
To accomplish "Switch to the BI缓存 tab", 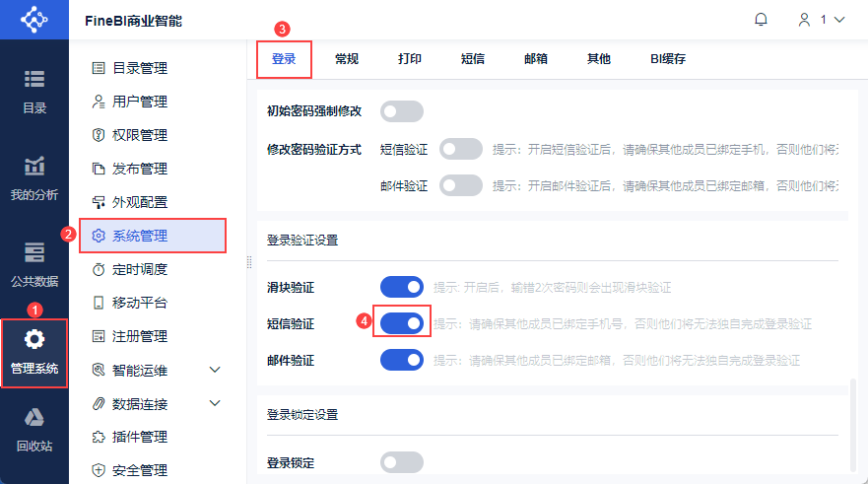I will coord(667,59).
